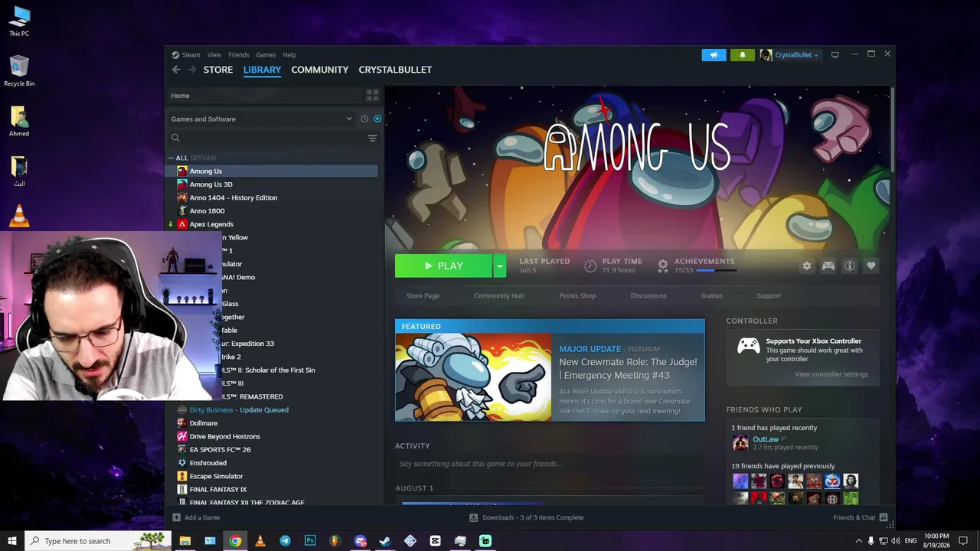Open the Support link
This screenshot has height=551, width=980.
[769, 295]
